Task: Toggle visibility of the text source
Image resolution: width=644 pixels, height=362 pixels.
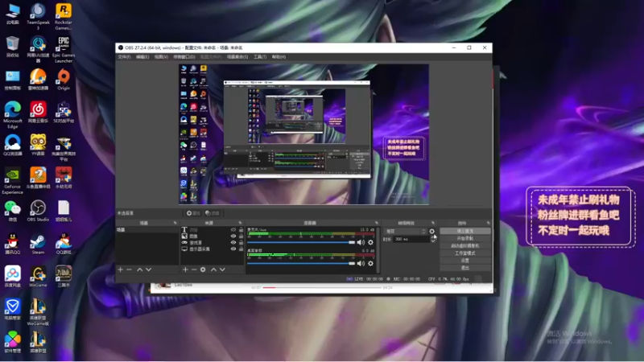Action: [233, 230]
